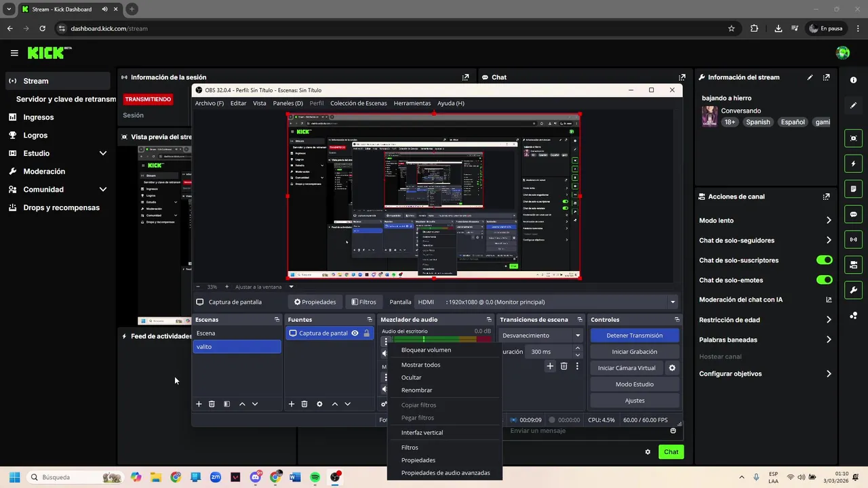This screenshot has width=868, height=488.
Task: Click Windows taskbar Búsqueda search box
Action: (75, 477)
